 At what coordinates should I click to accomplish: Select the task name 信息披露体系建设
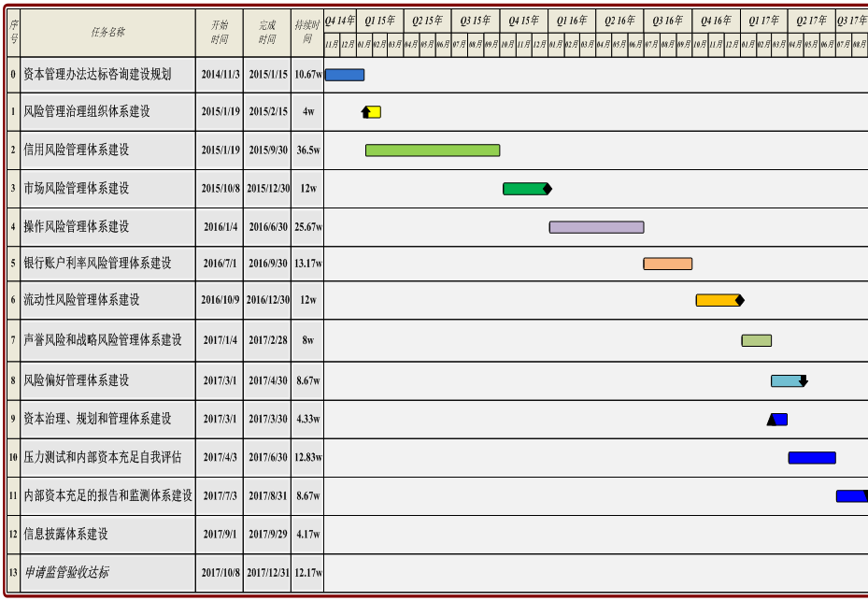pyautogui.click(x=66, y=535)
